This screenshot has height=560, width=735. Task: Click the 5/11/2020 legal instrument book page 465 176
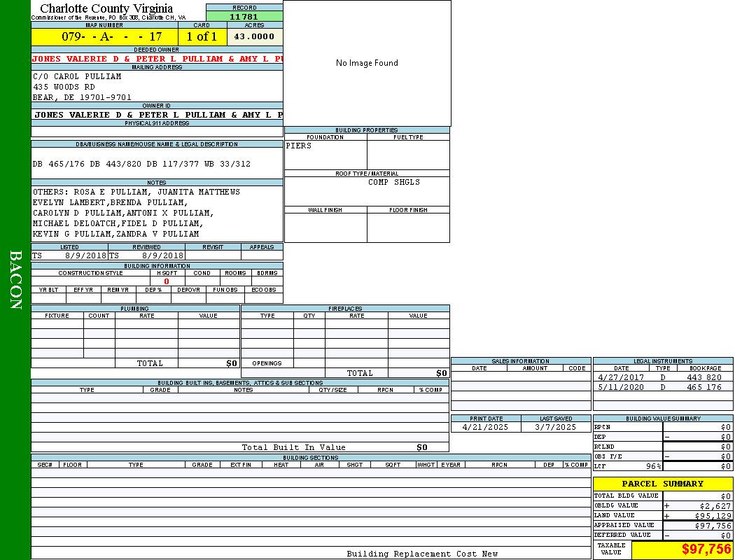click(x=704, y=387)
